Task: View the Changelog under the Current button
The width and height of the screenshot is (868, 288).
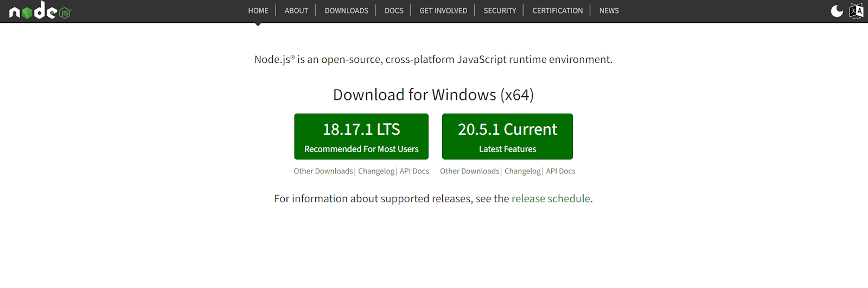Action: 522,171
